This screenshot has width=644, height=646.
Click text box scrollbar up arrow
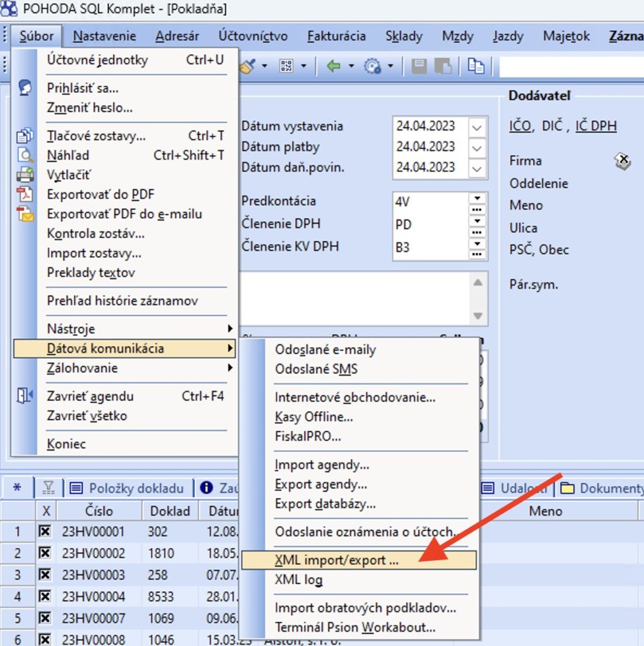click(x=477, y=283)
